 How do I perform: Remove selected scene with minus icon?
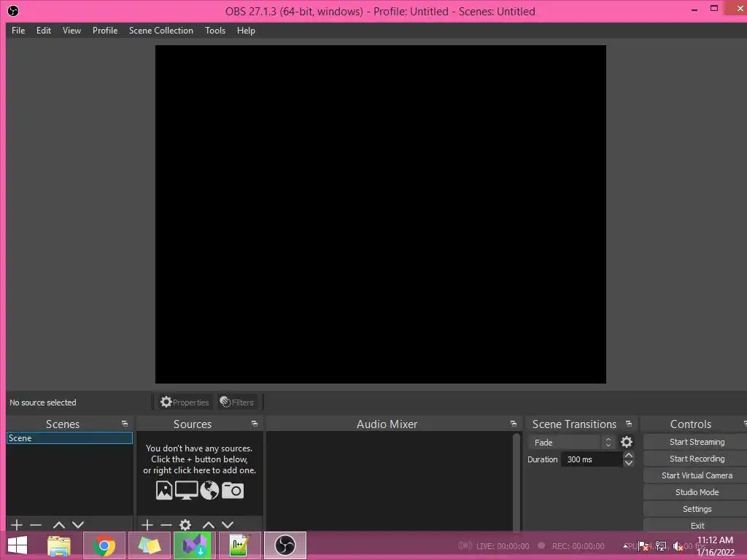coord(36,525)
